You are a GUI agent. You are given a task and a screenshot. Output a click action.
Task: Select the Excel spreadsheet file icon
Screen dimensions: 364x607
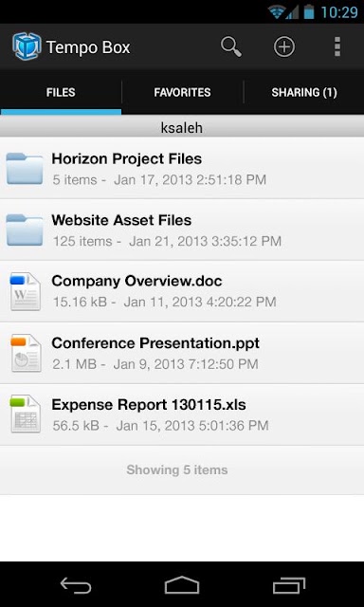[x=26, y=414]
